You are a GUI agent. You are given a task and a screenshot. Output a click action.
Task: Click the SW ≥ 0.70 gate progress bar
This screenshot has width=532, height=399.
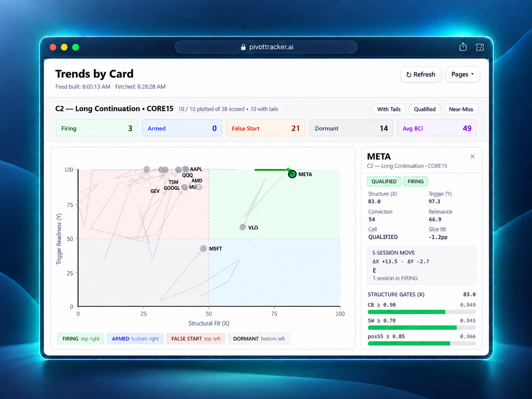[422, 327]
